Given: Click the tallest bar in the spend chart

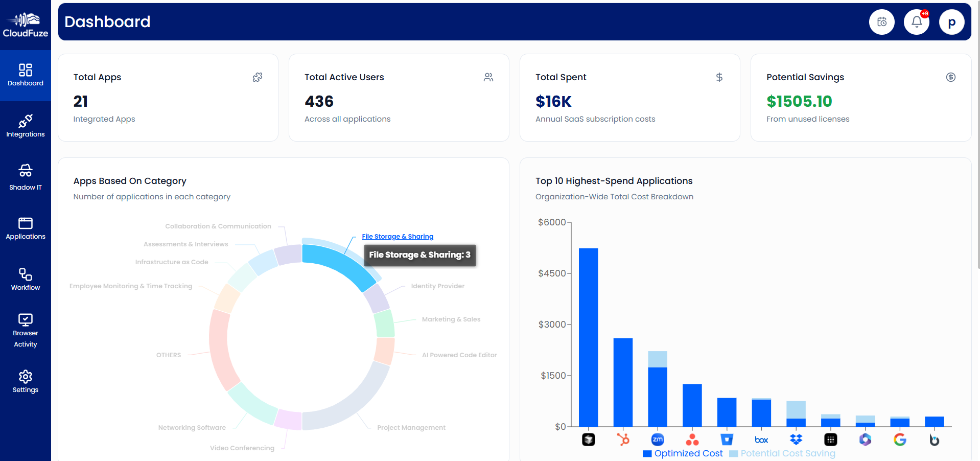Looking at the screenshot, I should tap(589, 337).
